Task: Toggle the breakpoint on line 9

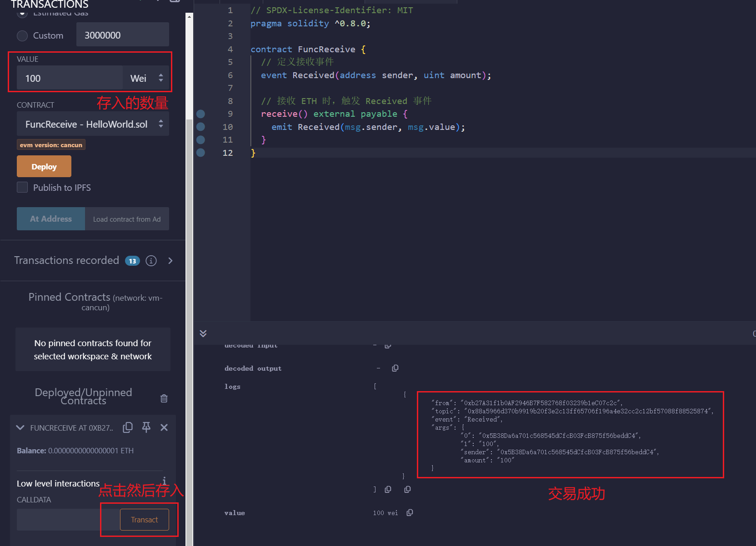Action: click(x=200, y=114)
